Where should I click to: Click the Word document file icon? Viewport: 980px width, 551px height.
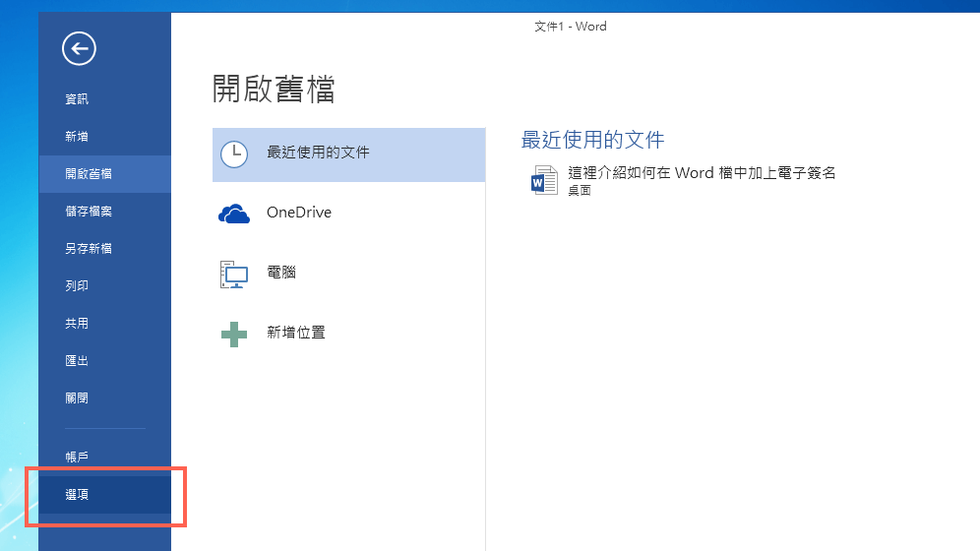click(x=544, y=180)
